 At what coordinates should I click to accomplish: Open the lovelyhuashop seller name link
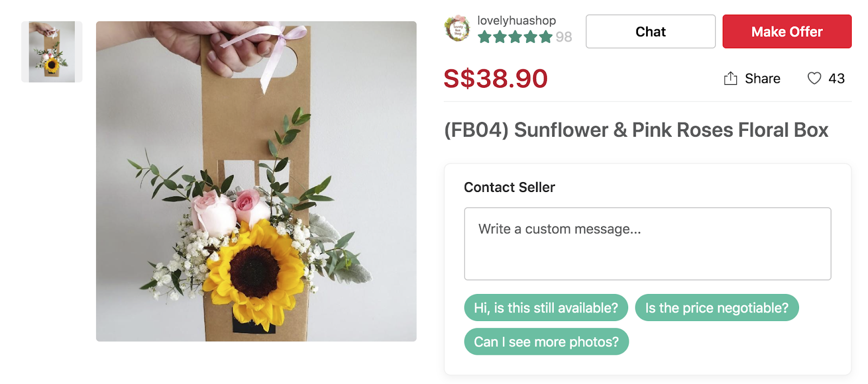pos(516,21)
